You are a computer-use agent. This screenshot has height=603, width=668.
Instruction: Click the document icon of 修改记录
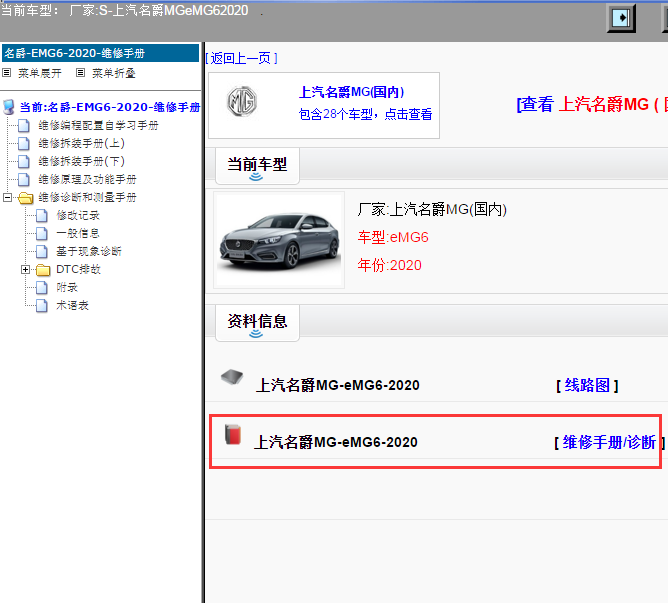pyautogui.click(x=42, y=216)
